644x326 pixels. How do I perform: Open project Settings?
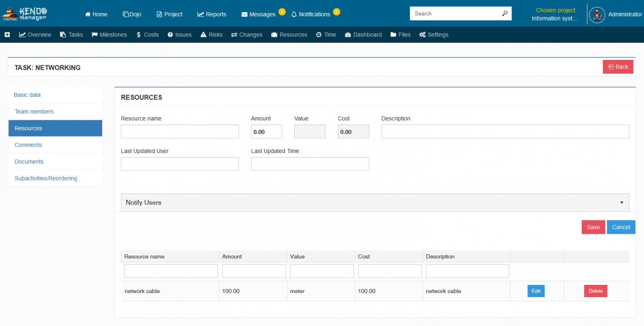pyautogui.click(x=434, y=35)
